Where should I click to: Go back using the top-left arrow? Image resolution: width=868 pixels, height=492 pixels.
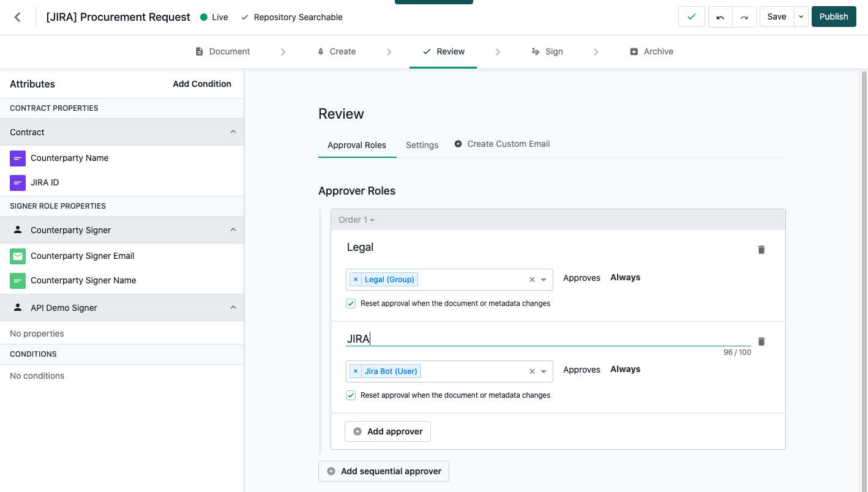[18, 17]
